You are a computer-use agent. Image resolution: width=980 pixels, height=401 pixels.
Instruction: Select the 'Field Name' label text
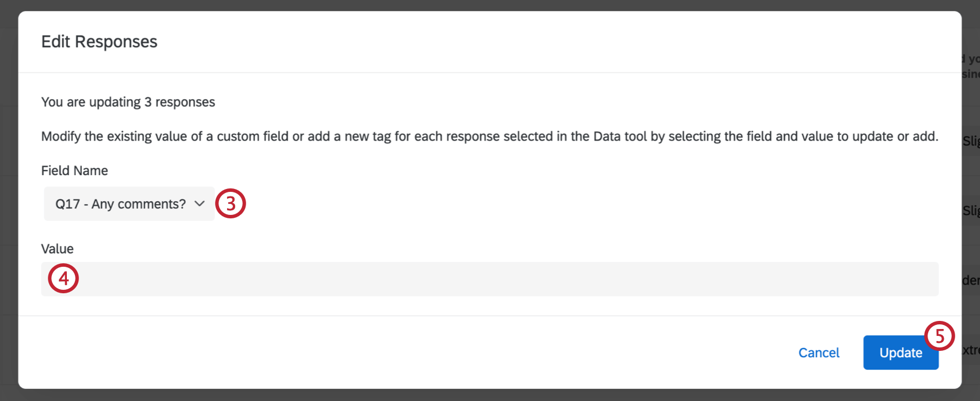tap(74, 171)
